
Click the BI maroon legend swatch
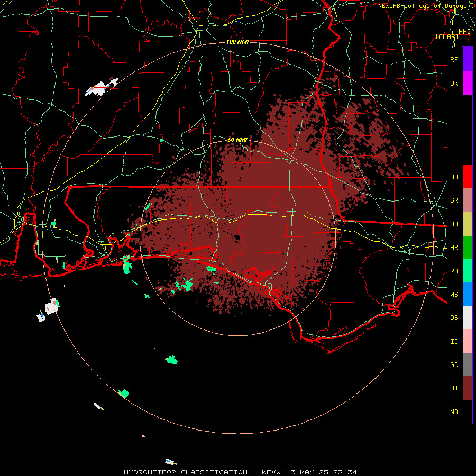tap(467, 388)
